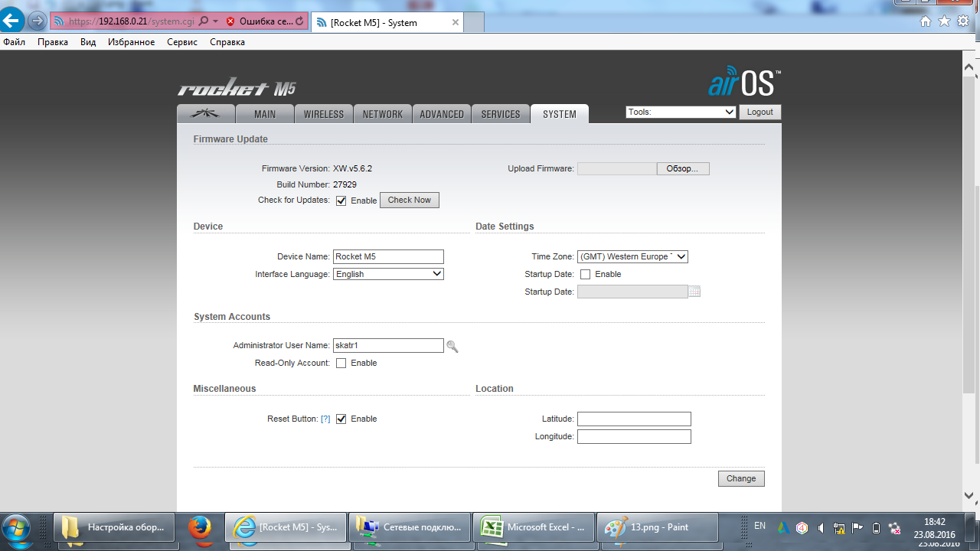Open the browser Home page icon
Screen dimensions: 980x551
click(926, 21)
